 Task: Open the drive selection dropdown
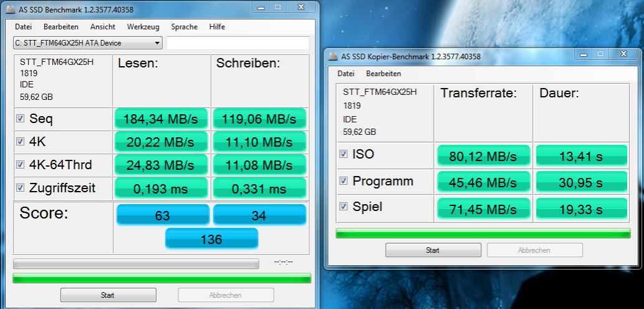click(87, 43)
